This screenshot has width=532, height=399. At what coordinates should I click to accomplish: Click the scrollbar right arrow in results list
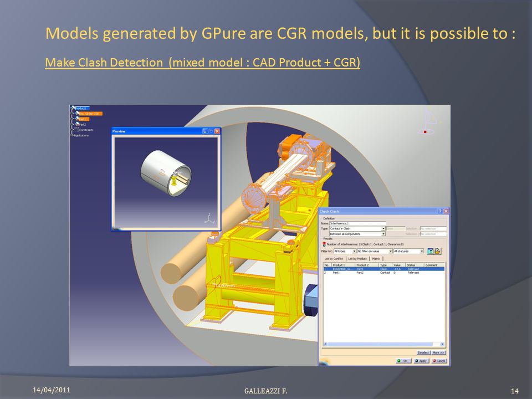pos(442,344)
